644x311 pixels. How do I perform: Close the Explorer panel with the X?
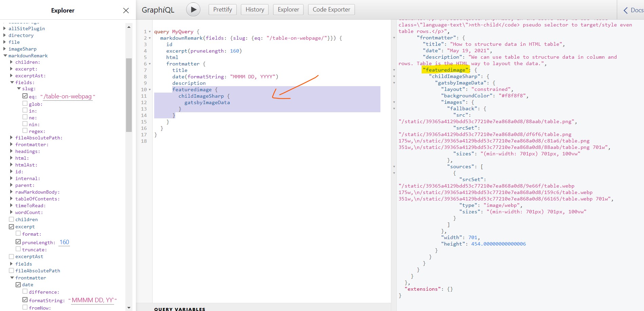[126, 11]
